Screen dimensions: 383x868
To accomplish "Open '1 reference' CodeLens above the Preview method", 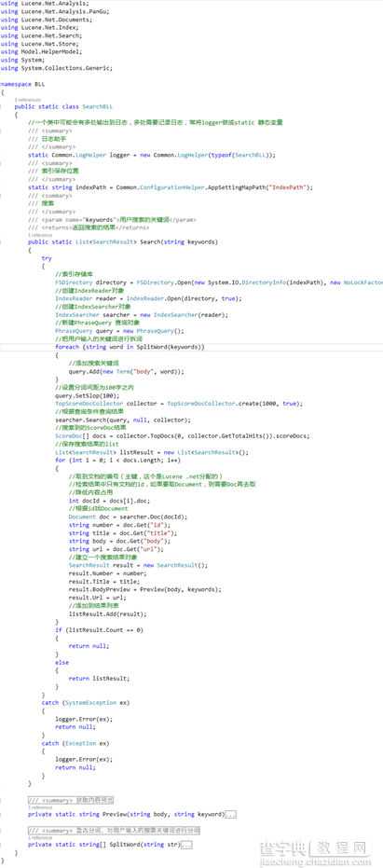I will pos(40,807).
